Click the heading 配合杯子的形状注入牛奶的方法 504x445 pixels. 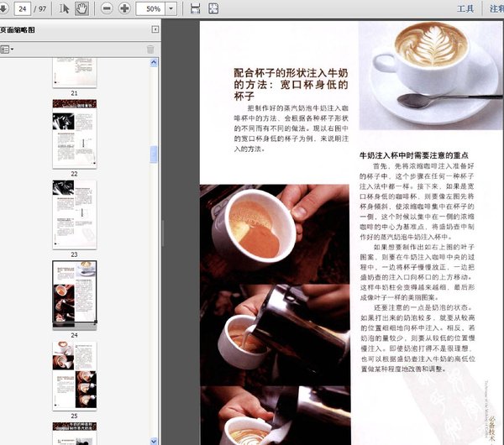[291, 84]
